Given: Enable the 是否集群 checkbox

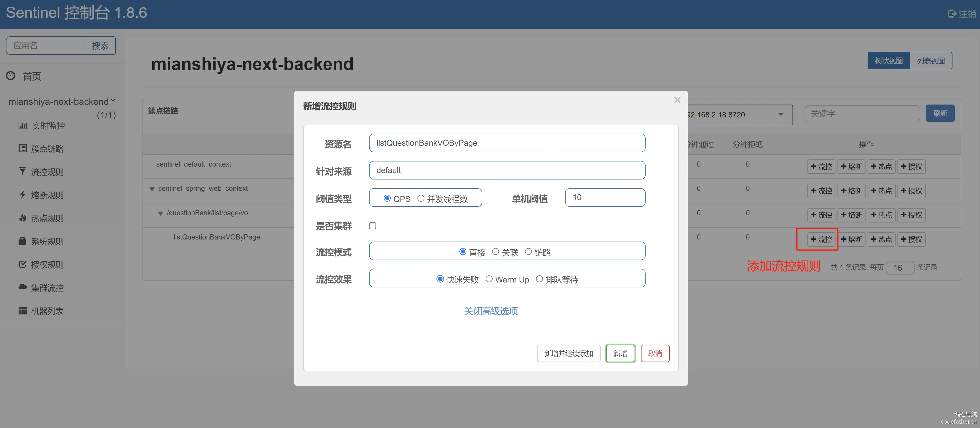Looking at the screenshot, I should click(372, 226).
